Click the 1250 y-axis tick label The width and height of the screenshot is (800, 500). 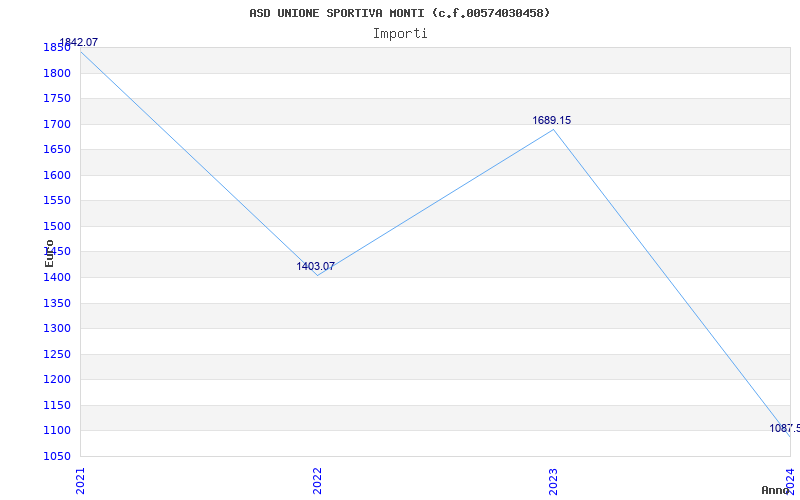[x=57, y=354]
